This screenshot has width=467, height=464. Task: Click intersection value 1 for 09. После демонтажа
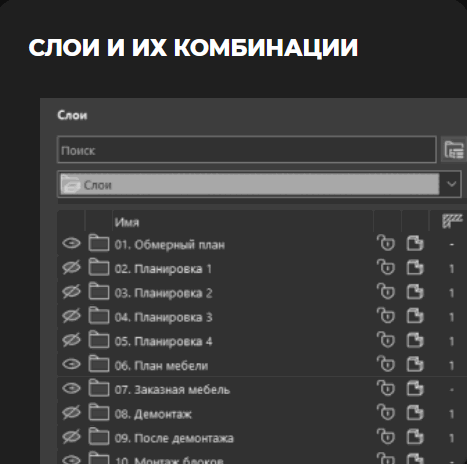pos(452,438)
